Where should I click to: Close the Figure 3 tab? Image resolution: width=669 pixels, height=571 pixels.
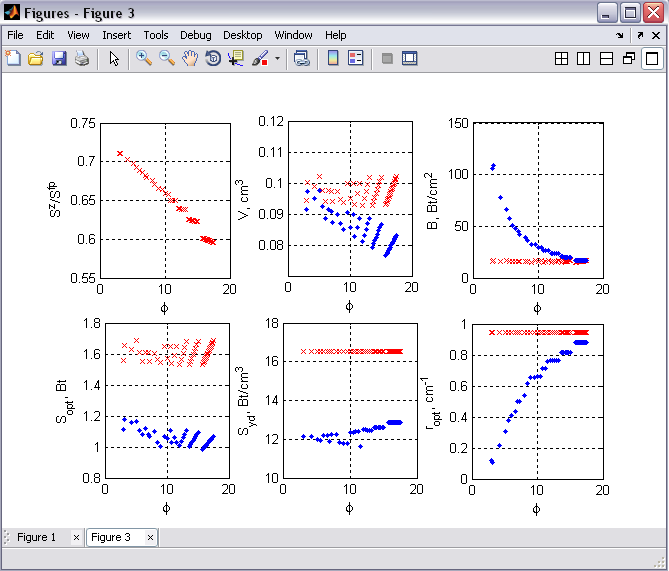pos(150,537)
